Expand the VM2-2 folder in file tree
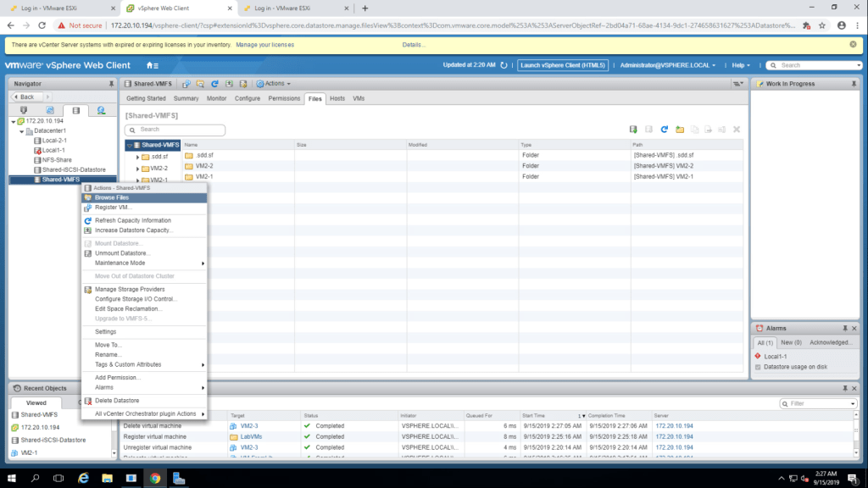Viewport: 868px width, 488px height. [138, 169]
